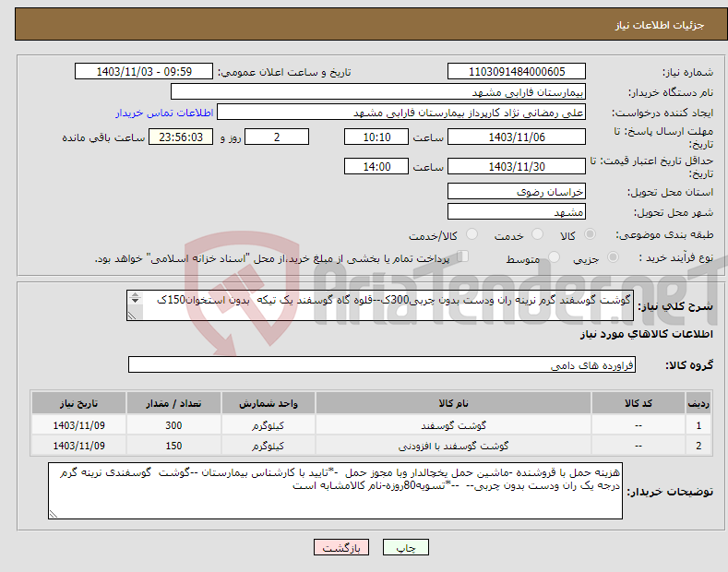Click city field مشهد
728x572 pixels.
(517, 211)
